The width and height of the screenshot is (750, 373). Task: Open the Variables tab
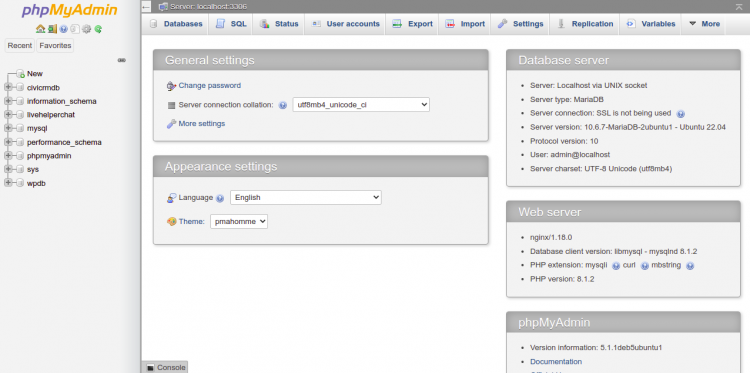tap(651, 24)
